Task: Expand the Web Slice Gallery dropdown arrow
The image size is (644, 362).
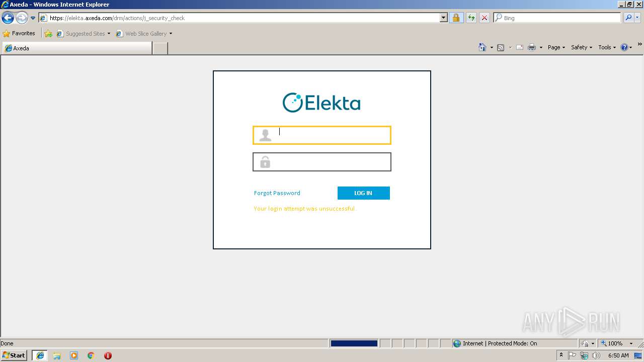Action: [171, 34]
